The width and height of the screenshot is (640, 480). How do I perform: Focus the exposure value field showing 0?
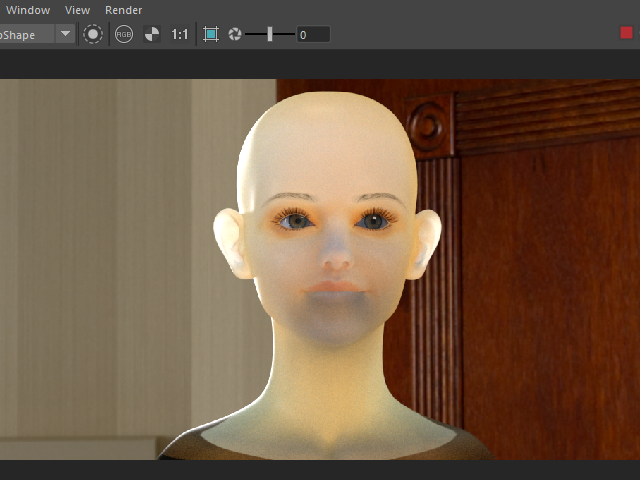tap(312, 34)
